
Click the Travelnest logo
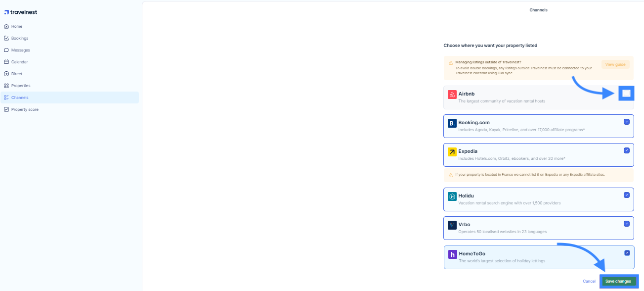[x=21, y=12]
